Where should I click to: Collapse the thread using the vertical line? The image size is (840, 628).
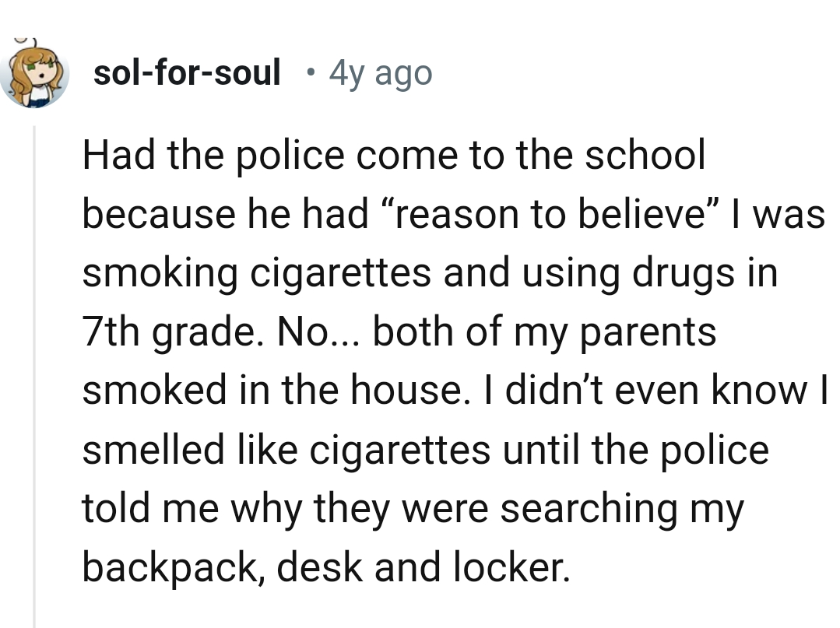click(33, 374)
